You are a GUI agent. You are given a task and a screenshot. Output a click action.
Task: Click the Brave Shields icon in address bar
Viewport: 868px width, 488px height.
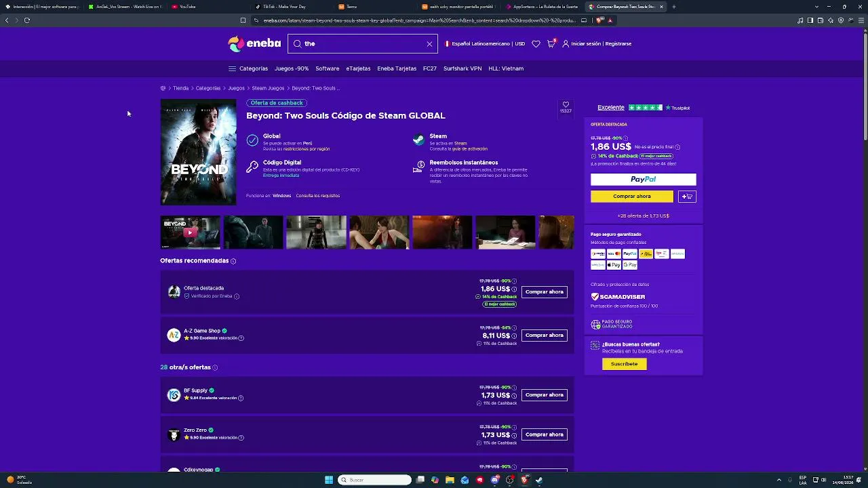(599, 20)
